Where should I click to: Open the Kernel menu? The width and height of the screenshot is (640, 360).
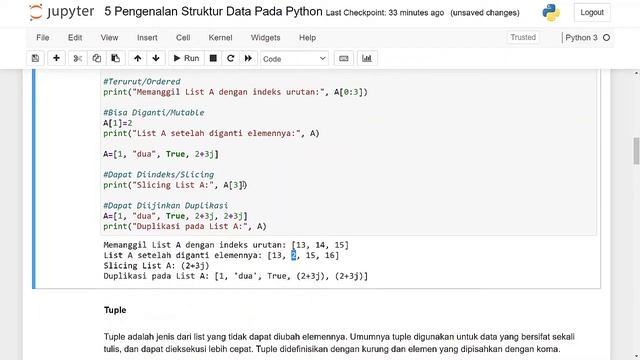tap(220, 38)
